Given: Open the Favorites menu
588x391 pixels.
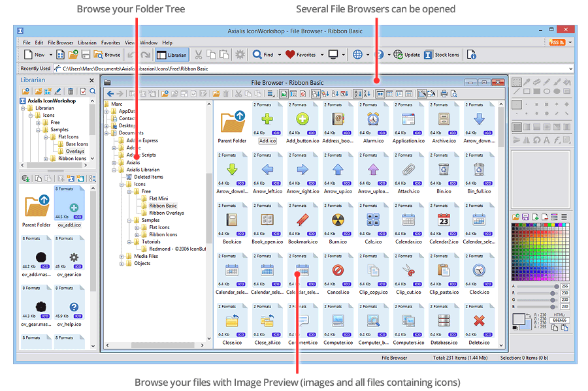Looking at the screenshot, I should pos(110,42).
